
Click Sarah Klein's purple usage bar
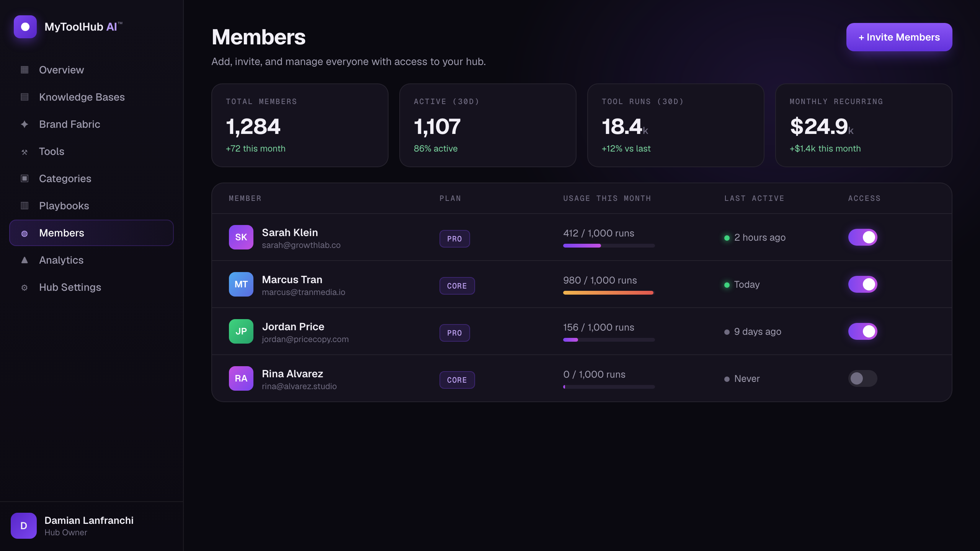click(609, 246)
